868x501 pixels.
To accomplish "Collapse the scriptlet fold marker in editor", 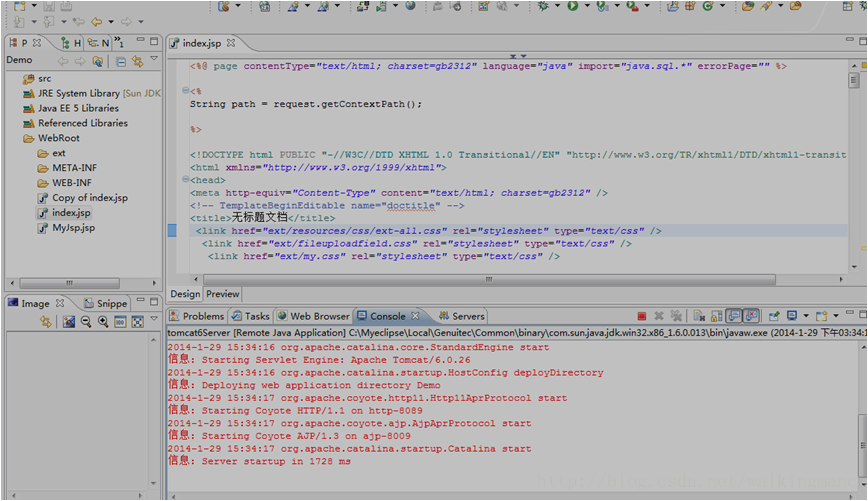I will [186, 90].
